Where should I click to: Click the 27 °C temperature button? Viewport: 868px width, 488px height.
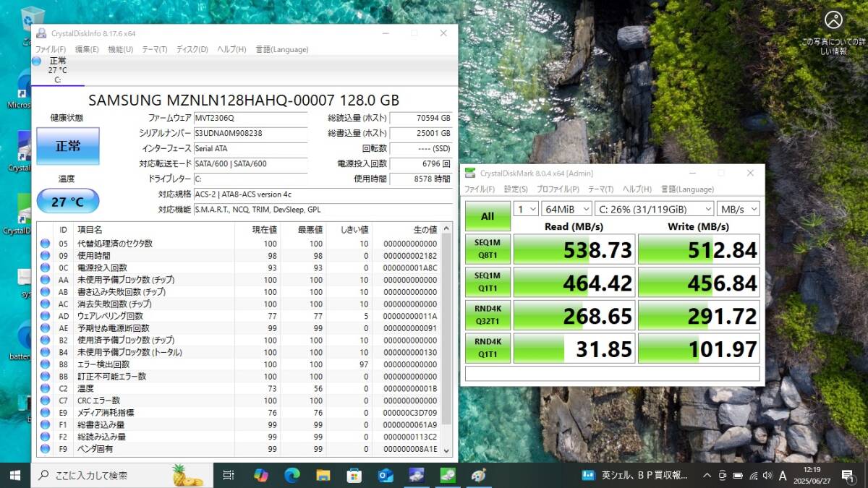(68, 202)
